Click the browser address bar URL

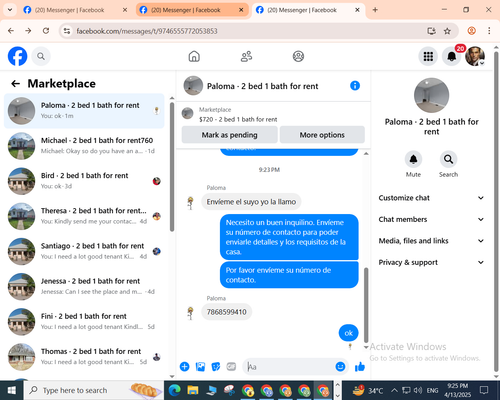point(147,31)
